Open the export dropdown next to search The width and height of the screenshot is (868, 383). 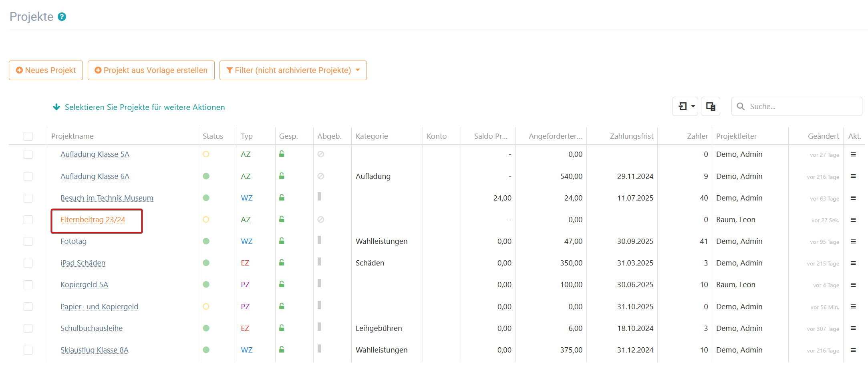click(x=685, y=106)
